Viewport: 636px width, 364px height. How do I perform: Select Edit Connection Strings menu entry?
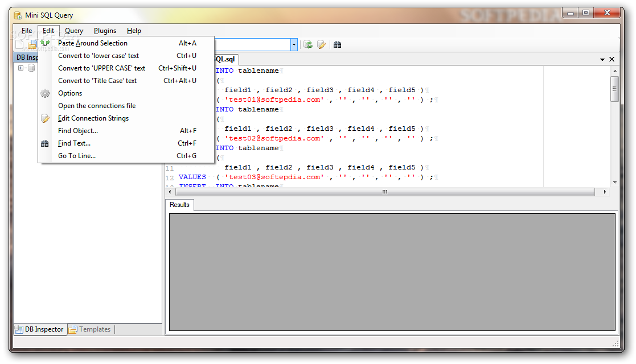tap(126, 118)
